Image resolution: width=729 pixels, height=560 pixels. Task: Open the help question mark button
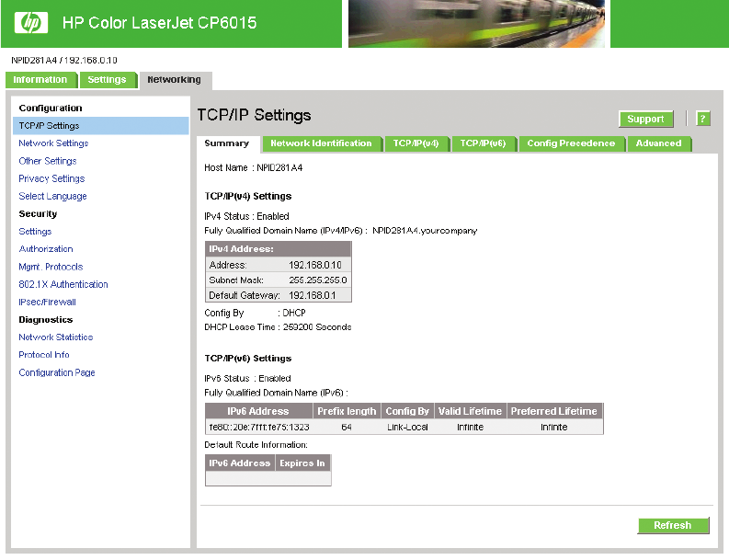[x=702, y=119]
